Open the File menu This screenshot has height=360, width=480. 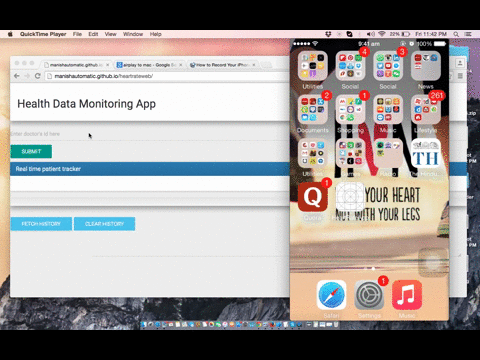click(x=77, y=34)
